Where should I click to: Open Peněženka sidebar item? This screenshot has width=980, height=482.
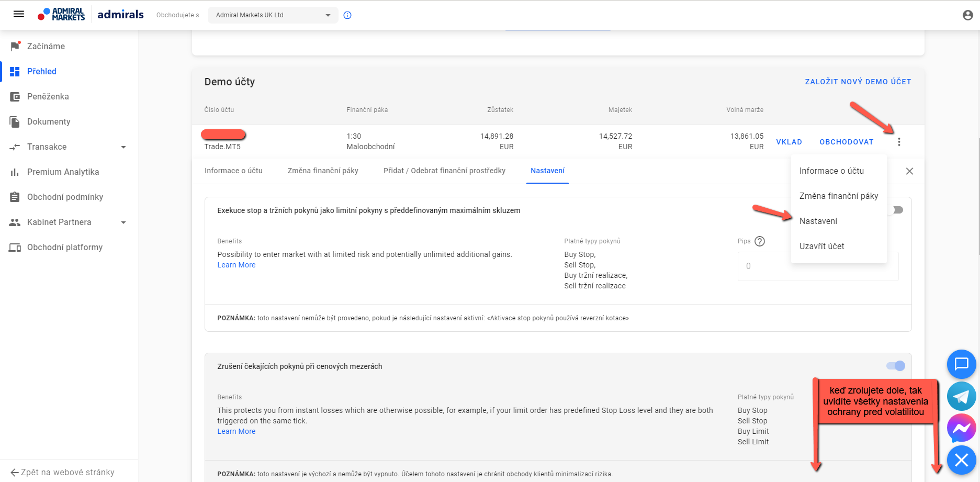coord(69,96)
